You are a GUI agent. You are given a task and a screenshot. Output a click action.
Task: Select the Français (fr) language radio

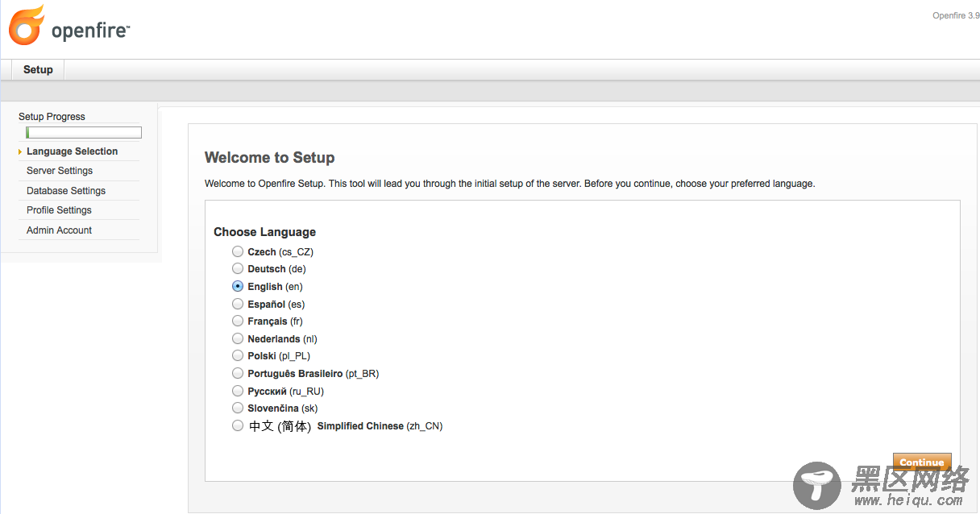(x=238, y=321)
